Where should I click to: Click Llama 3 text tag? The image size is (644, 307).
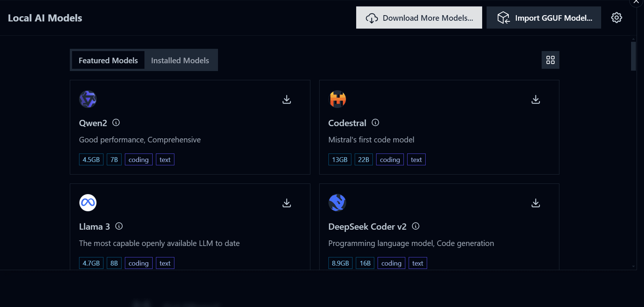tap(165, 263)
